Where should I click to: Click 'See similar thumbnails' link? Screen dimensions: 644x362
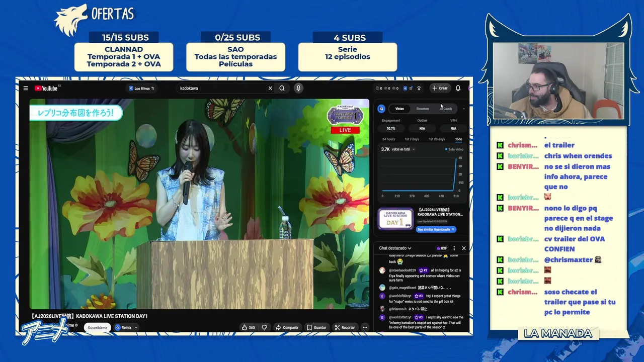pyautogui.click(x=436, y=229)
